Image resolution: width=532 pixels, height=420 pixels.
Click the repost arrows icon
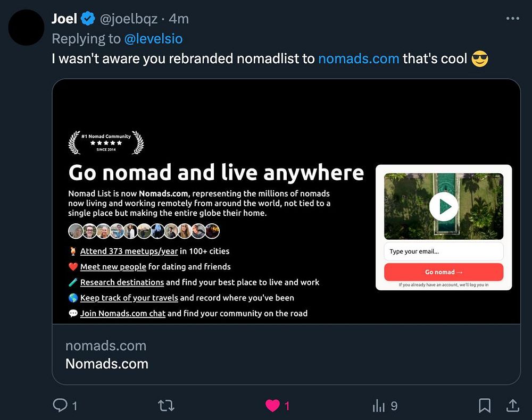coord(167,406)
